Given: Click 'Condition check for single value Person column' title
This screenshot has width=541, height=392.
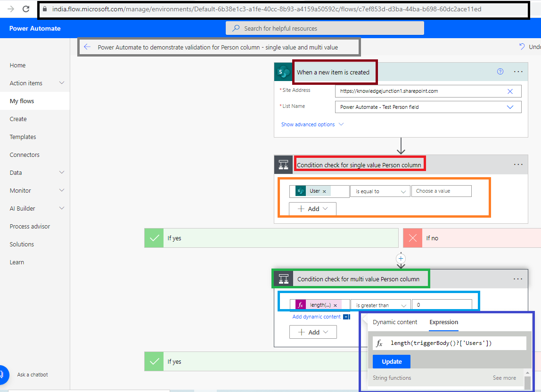Looking at the screenshot, I should click(359, 165).
